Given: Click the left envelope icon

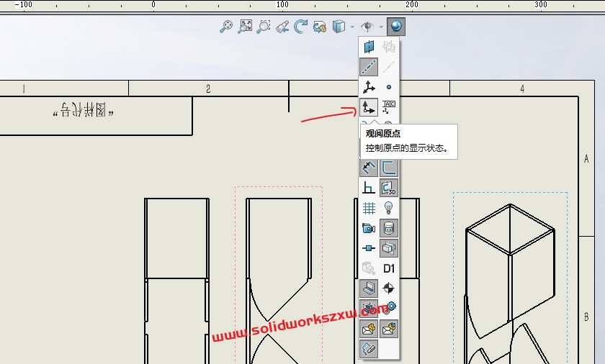Looking at the screenshot, I should [x=369, y=329].
